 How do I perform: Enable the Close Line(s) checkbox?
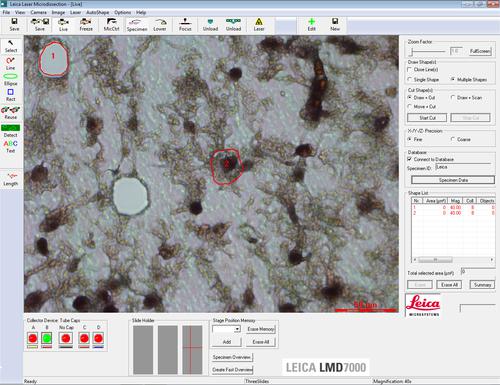point(410,69)
